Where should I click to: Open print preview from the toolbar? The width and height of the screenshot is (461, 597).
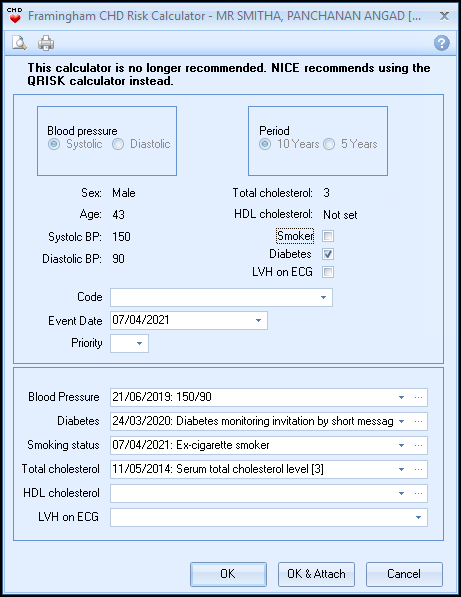point(19,43)
